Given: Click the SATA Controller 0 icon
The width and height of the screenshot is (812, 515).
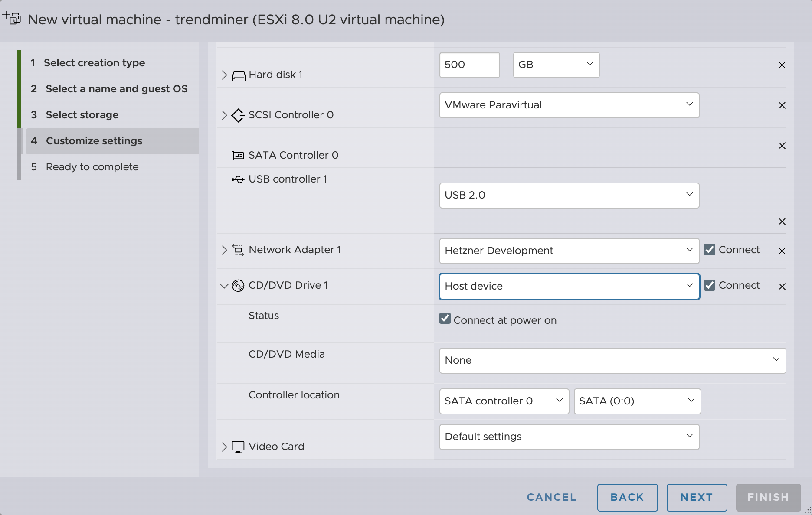Looking at the screenshot, I should pyautogui.click(x=238, y=155).
